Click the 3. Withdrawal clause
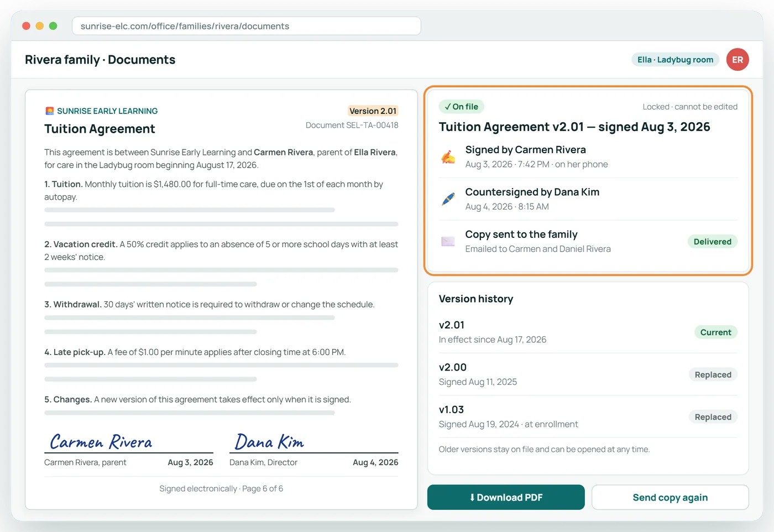Screen dimensions: 774x532 point(210,305)
